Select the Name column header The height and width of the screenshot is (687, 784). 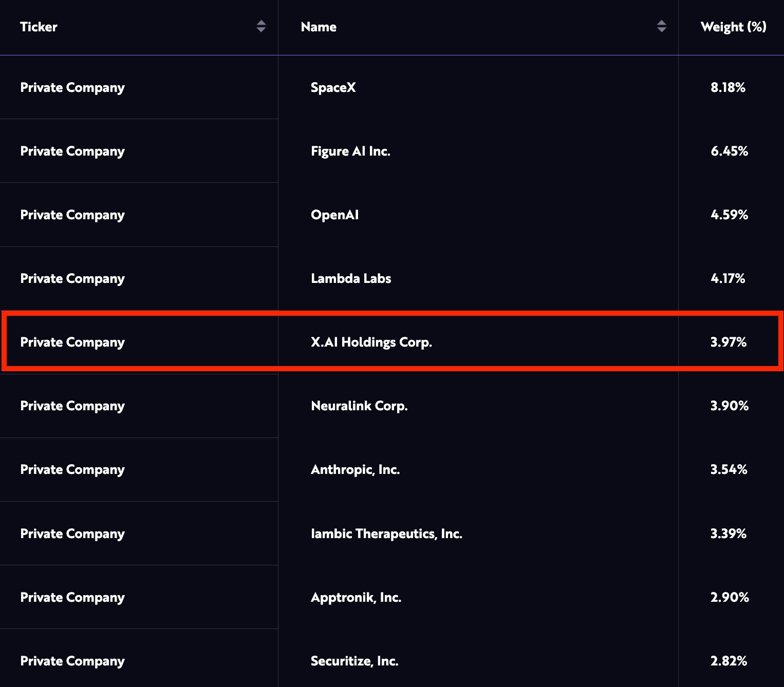pyautogui.click(x=319, y=27)
